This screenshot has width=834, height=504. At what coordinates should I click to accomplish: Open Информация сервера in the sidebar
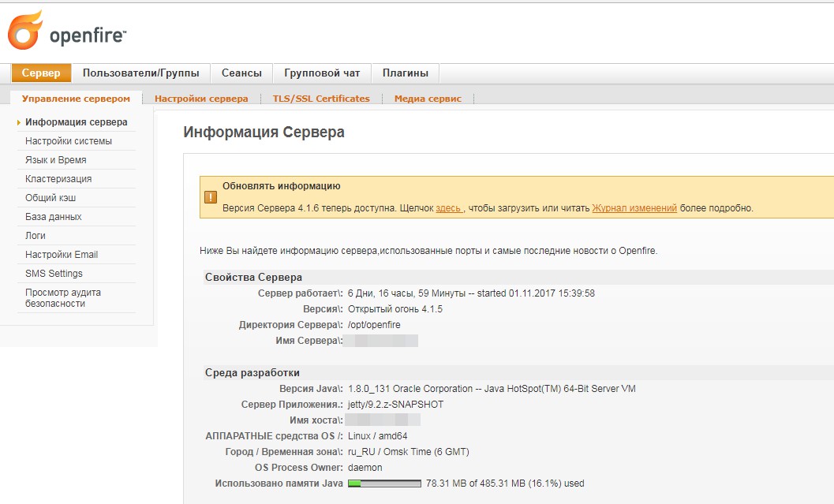tap(76, 122)
